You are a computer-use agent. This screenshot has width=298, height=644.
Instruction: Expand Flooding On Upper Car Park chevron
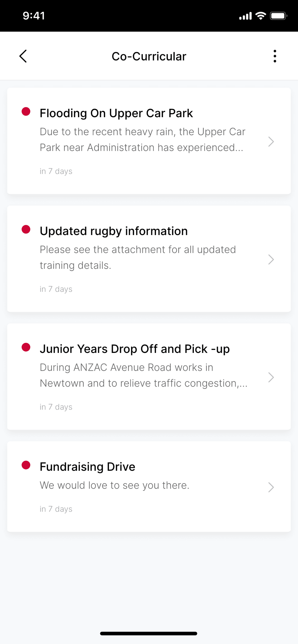click(x=271, y=142)
